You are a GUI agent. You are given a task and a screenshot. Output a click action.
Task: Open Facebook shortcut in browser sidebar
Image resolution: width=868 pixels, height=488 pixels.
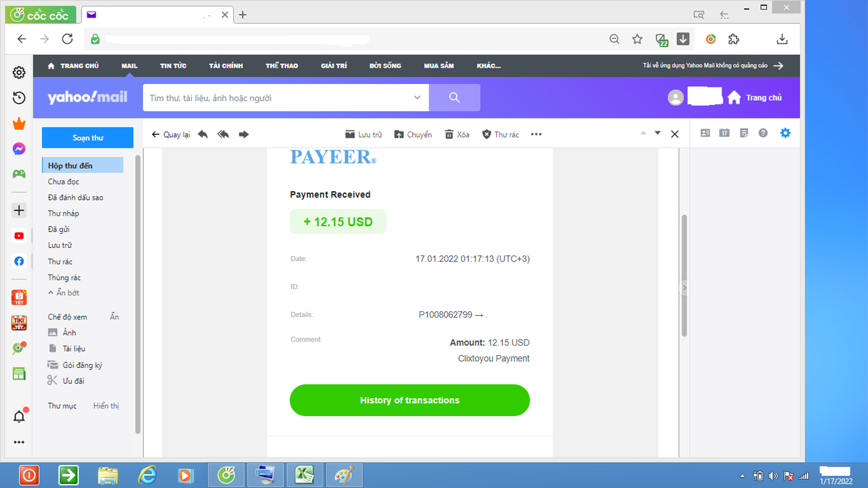pyautogui.click(x=19, y=261)
